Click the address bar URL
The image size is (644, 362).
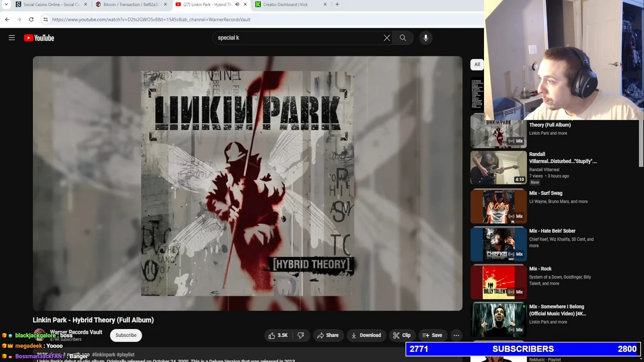pyautogui.click(x=151, y=20)
